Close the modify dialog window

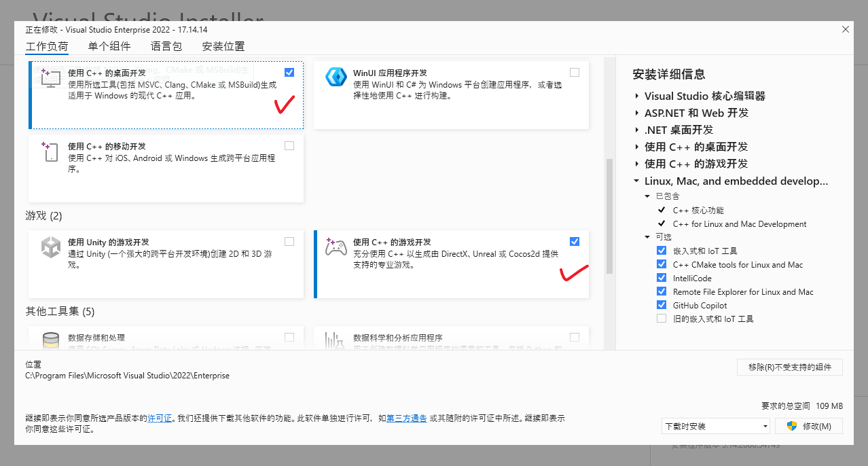pyautogui.click(x=846, y=29)
